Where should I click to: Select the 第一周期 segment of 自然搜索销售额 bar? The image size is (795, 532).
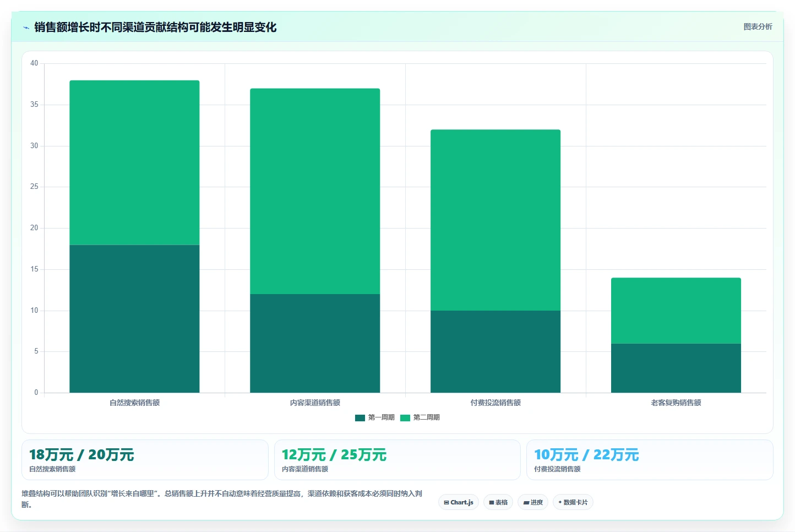tap(134, 319)
